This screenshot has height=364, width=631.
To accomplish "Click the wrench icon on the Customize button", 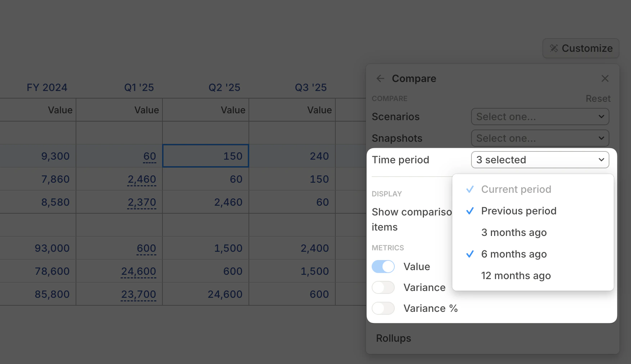I will [554, 48].
